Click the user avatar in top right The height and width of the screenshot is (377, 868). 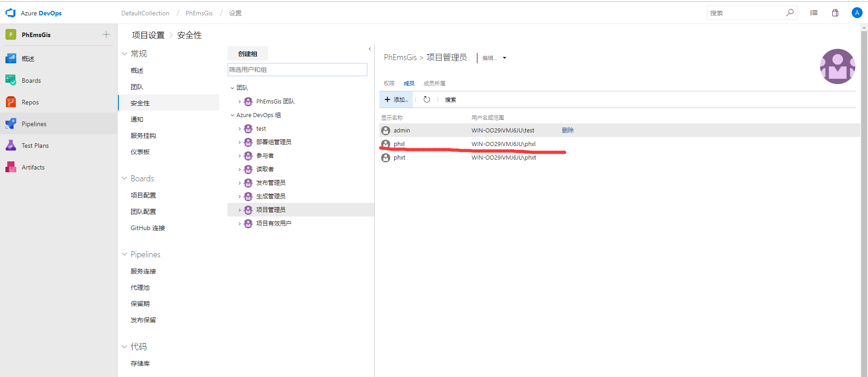(x=856, y=13)
